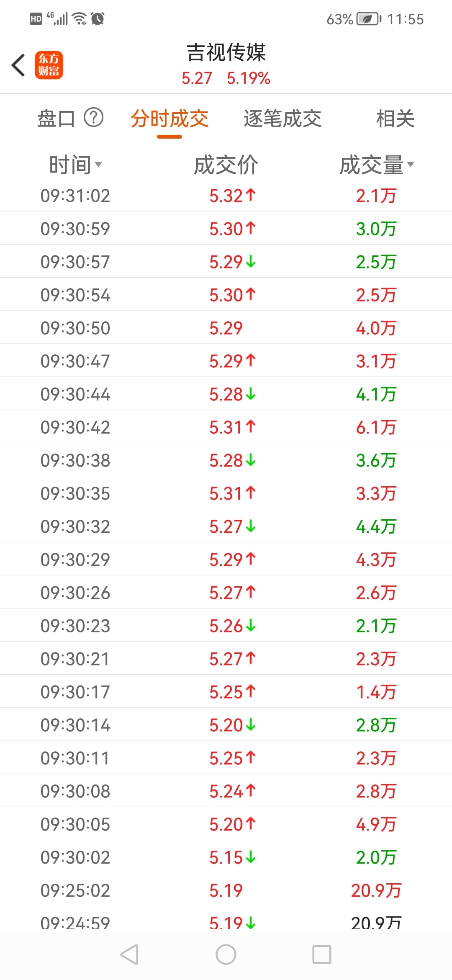This screenshot has height=980, width=452.
Task: Select the 09:25:02 trade with 20.9万 volume
Action: coord(226,890)
